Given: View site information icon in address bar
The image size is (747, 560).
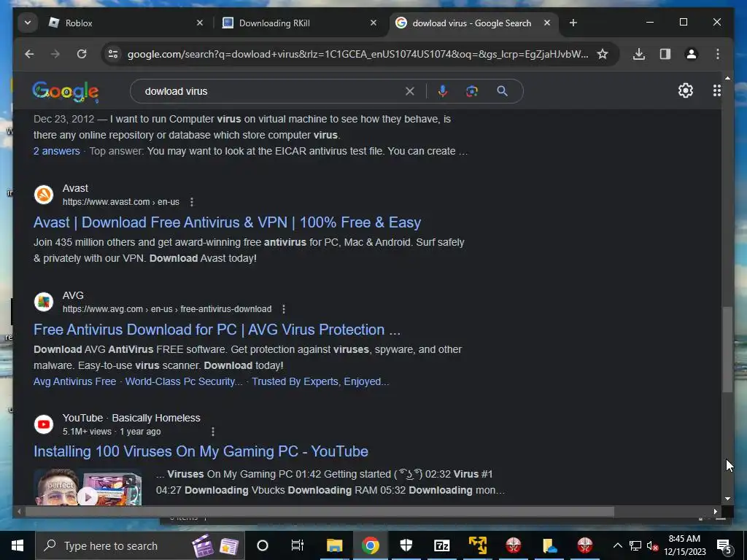Looking at the screenshot, I should tap(113, 54).
